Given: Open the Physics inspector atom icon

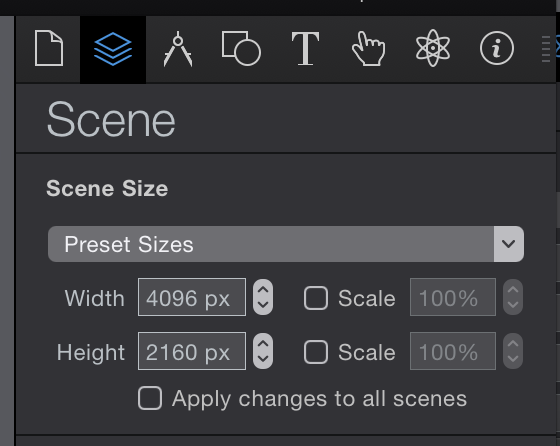Looking at the screenshot, I should point(432,48).
